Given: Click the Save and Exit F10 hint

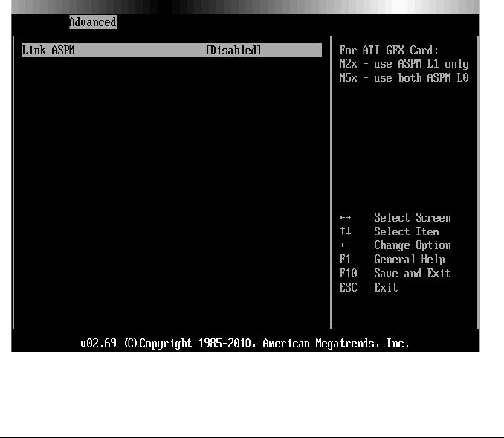Looking at the screenshot, I should point(395,274).
